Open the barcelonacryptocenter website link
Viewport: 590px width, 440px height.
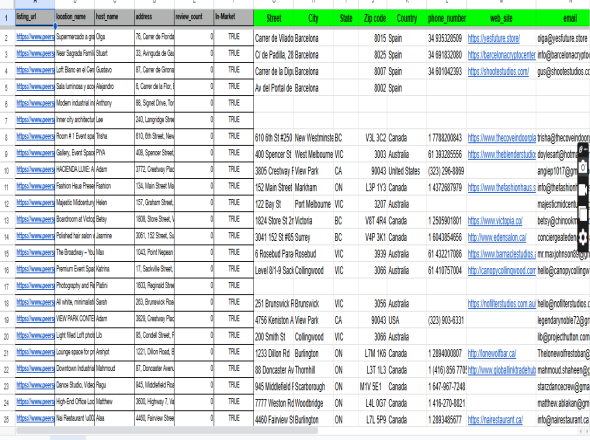tap(502, 55)
